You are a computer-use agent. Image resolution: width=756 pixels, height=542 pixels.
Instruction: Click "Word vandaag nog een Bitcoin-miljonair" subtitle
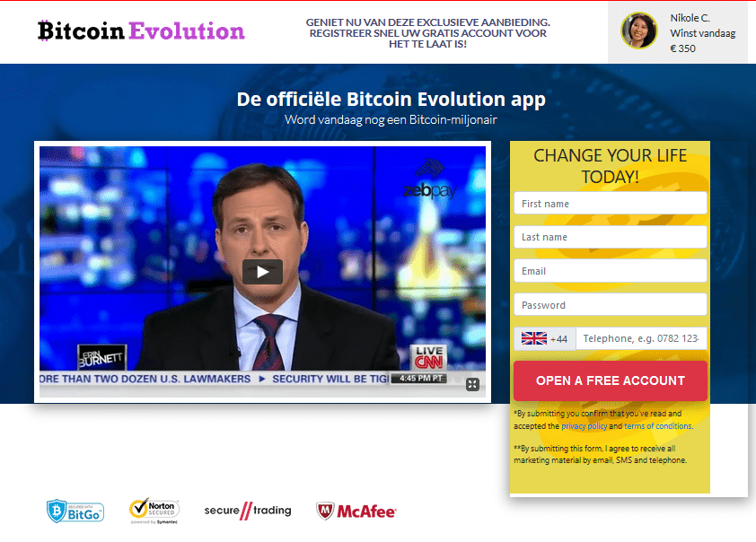click(x=391, y=119)
